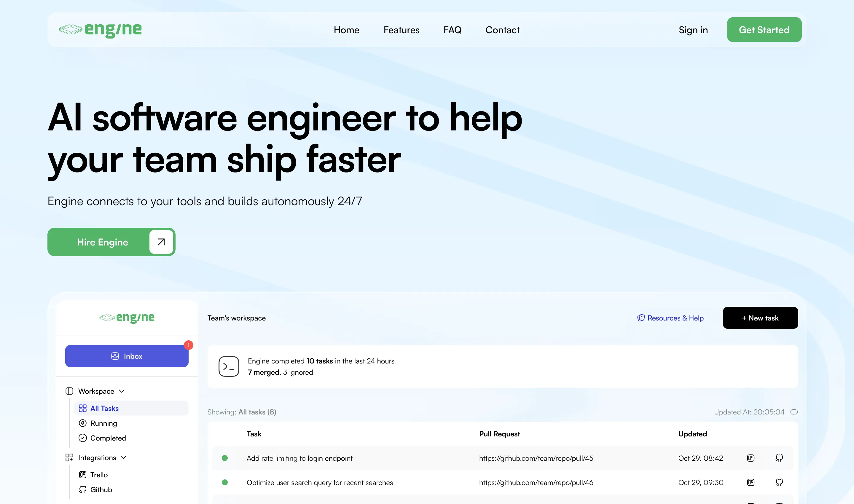Click Trello icon in rate limiting row

pyautogui.click(x=751, y=458)
